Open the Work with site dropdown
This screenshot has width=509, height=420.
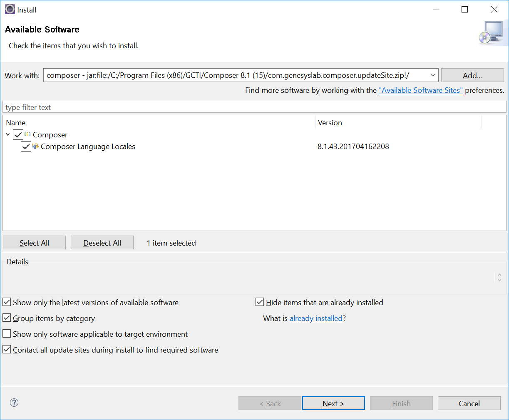(432, 75)
